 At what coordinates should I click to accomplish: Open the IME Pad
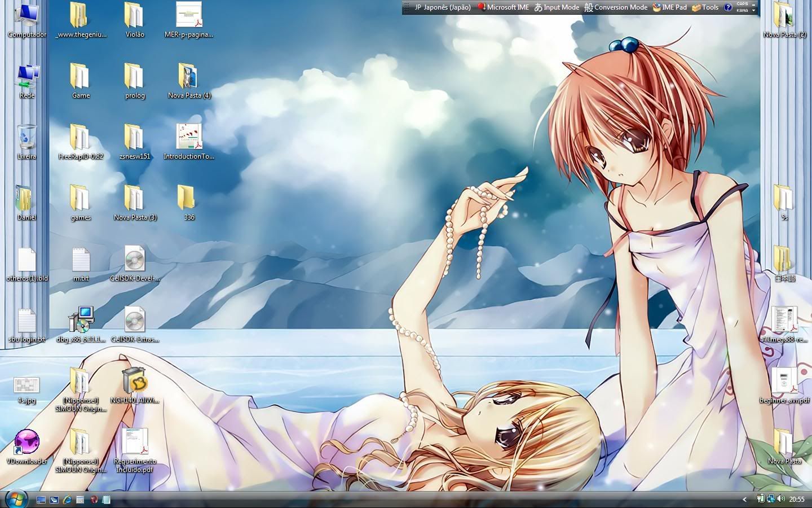point(670,7)
